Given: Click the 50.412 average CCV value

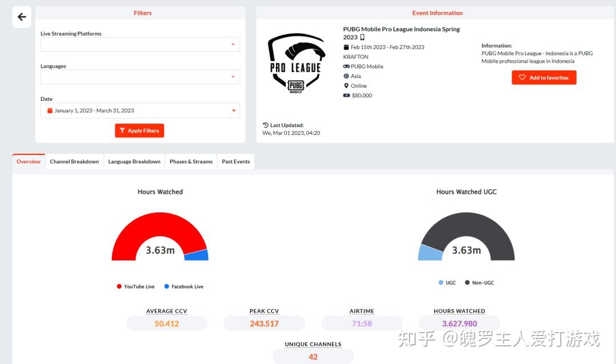Looking at the screenshot, I should click(x=167, y=324).
